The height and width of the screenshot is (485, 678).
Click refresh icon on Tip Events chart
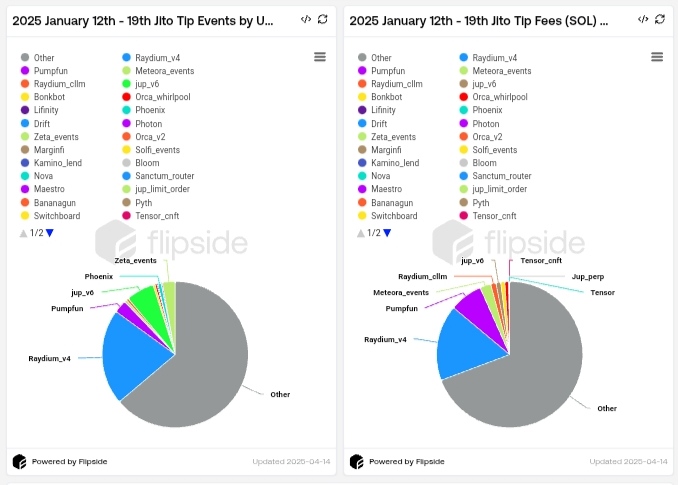tap(322, 19)
